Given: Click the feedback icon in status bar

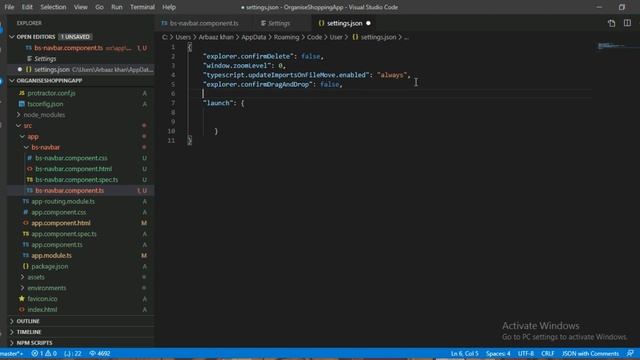Looking at the screenshot, I should click(630, 353).
